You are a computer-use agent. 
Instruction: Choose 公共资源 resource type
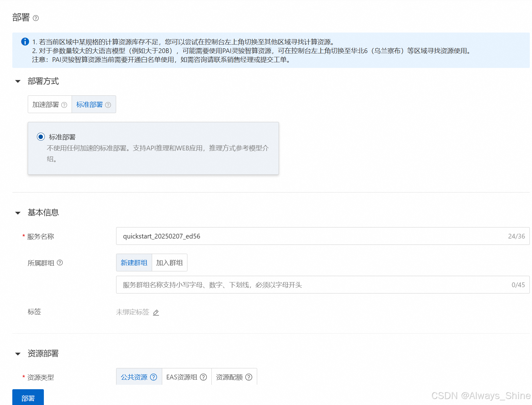[139, 377]
